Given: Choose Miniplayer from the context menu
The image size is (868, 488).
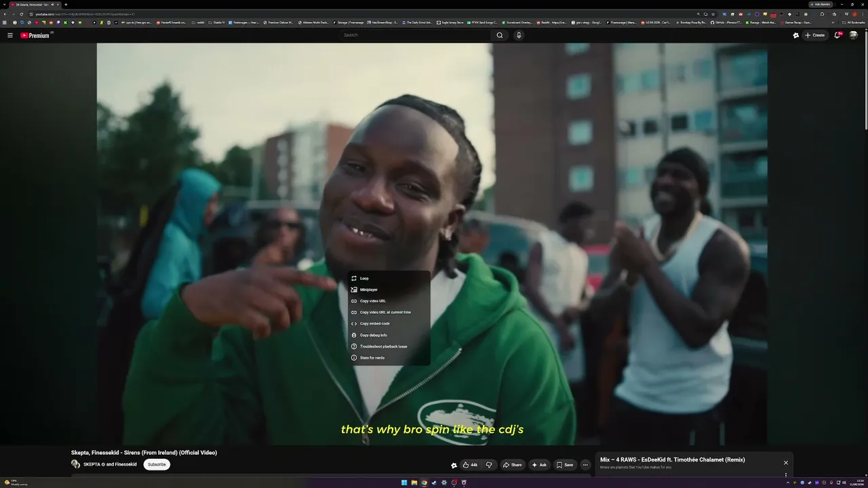Looking at the screenshot, I should (389, 289).
